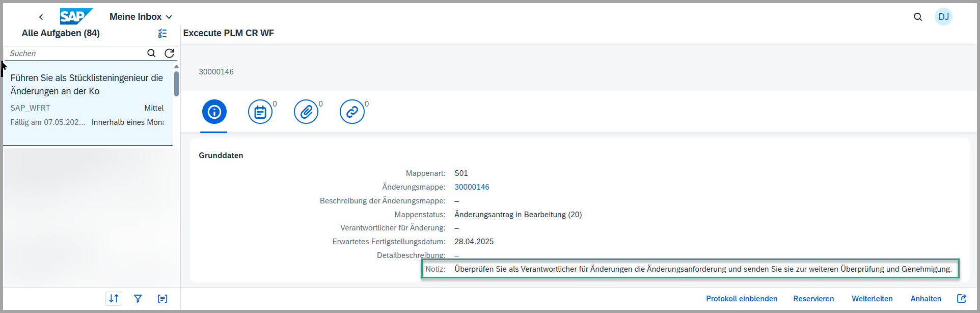Toggle multi-select mode in task list
980x313 pixels.
click(162, 33)
